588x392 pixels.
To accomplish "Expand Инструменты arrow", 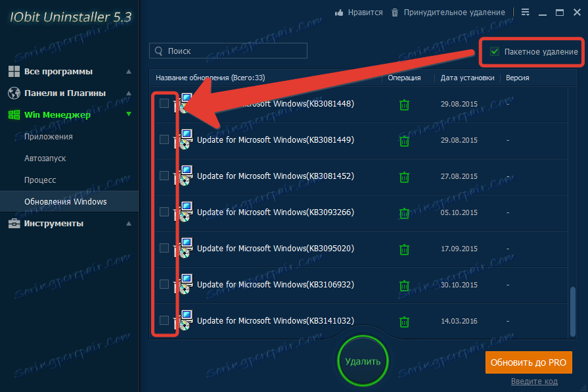I will click(129, 224).
